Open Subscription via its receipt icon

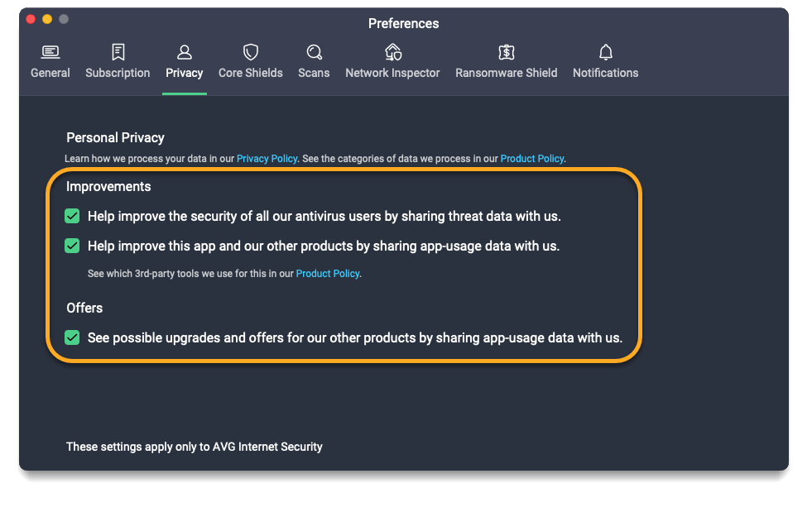pos(118,53)
